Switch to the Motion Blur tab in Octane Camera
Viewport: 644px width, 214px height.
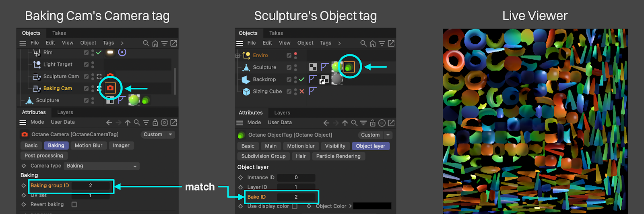click(x=89, y=145)
